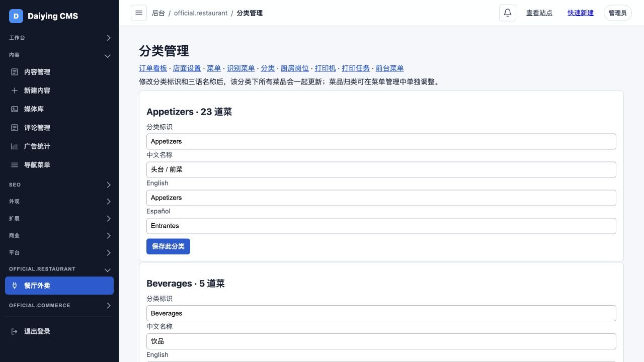The height and width of the screenshot is (362, 644).
Task: Click the plug icon for 餐厅外卖
Action: click(x=15, y=286)
